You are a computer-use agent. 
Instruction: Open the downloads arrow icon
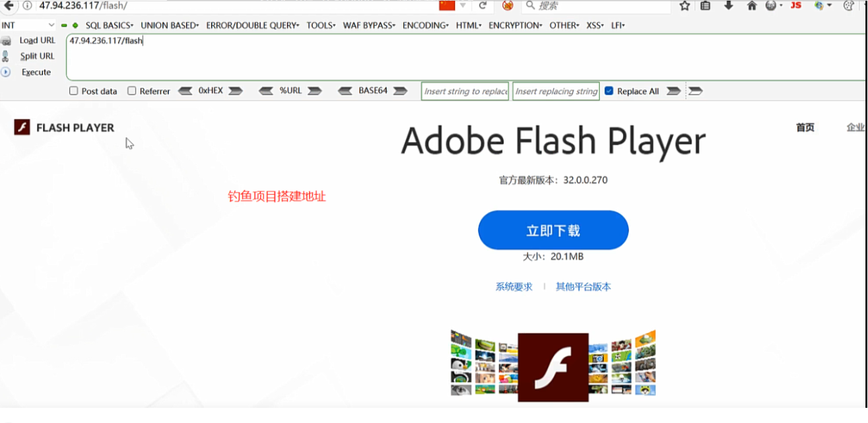tap(728, 5)
